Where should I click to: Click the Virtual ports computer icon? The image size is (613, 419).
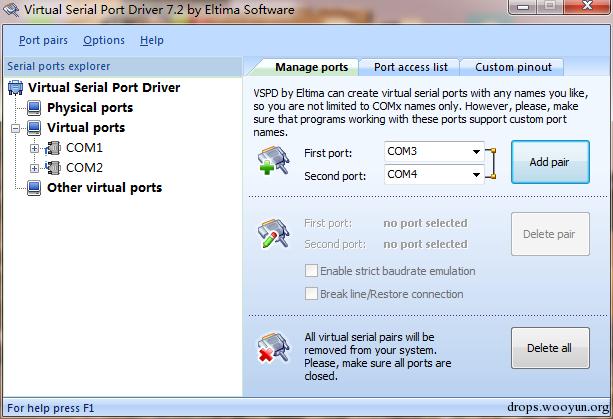pyautogui.click(x=34, y=127)
